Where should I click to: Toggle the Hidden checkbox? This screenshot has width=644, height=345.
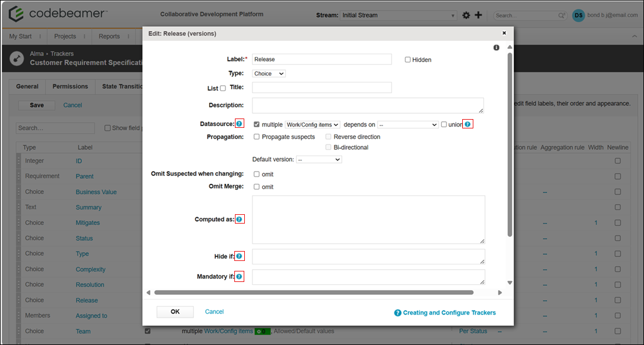tap(407, 60)
